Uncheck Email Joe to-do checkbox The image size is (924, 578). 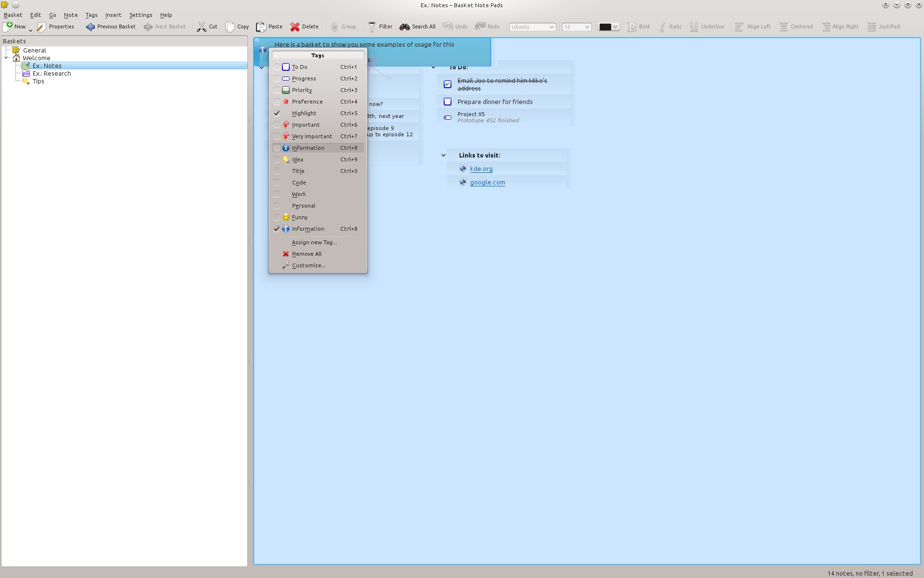448,84
